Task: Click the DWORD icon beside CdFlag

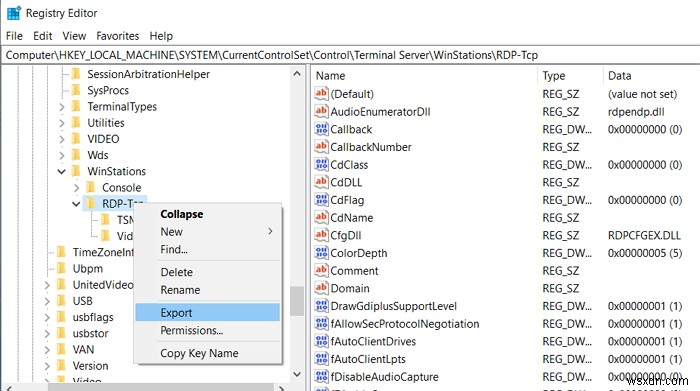Action: (321, 200)
